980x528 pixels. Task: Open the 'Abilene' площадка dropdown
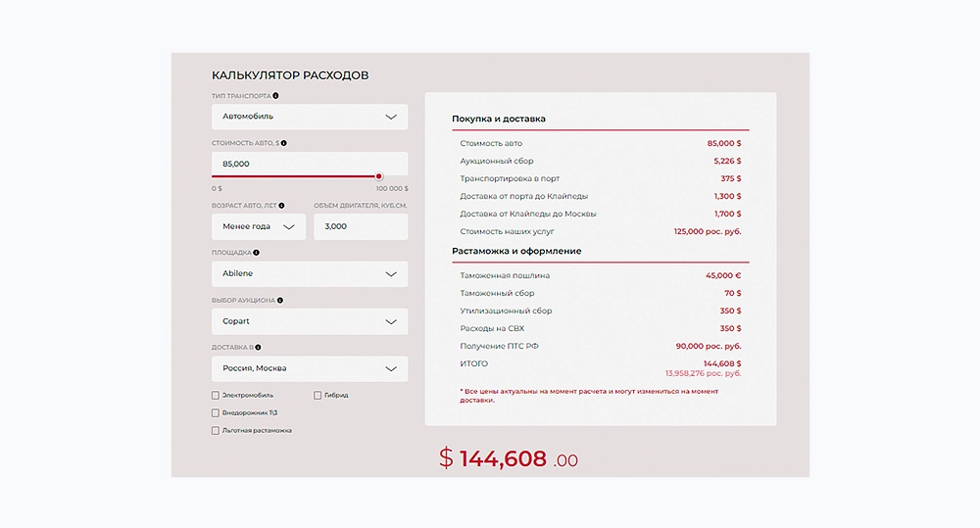(310, 274)
